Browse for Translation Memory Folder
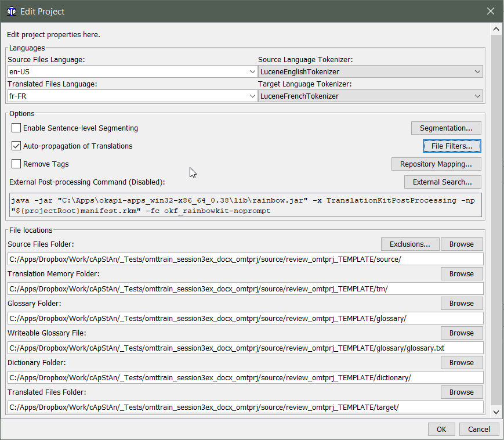 462,274
